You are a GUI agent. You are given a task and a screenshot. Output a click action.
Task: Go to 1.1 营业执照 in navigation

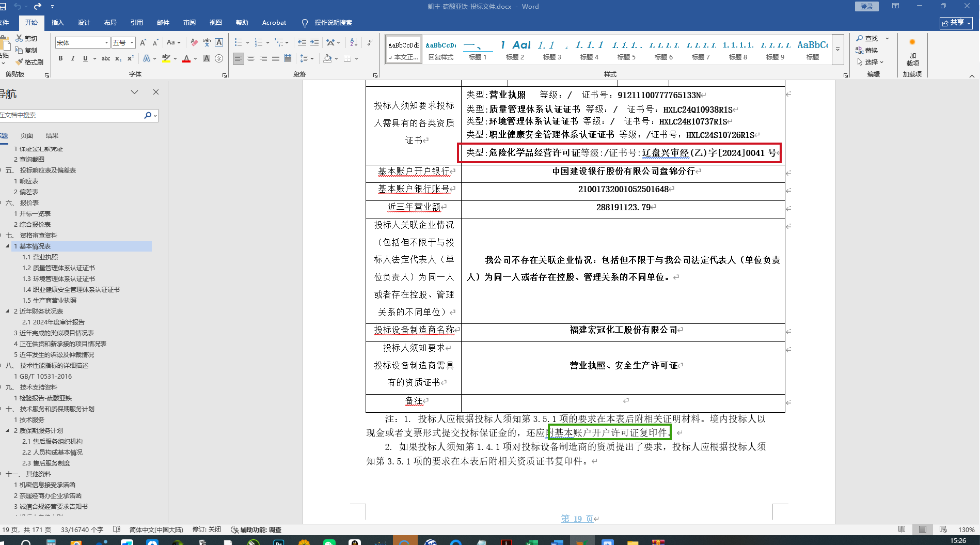(40, 257)
